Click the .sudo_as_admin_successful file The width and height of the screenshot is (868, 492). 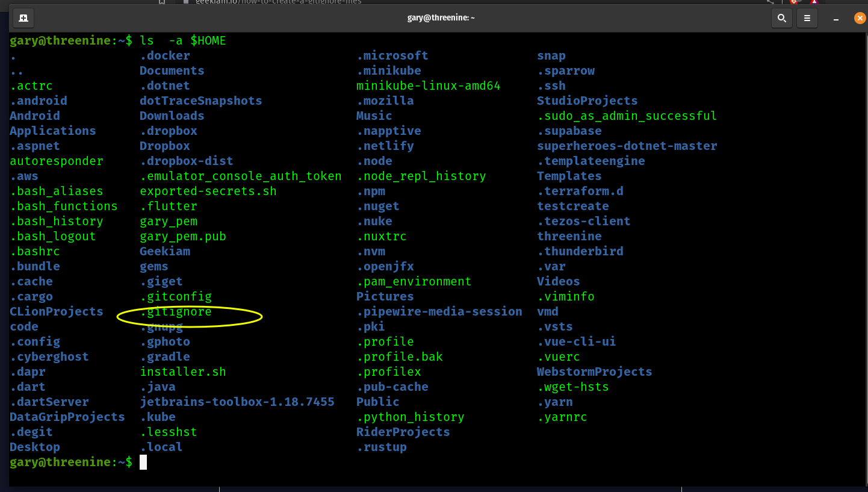(627, 116)
